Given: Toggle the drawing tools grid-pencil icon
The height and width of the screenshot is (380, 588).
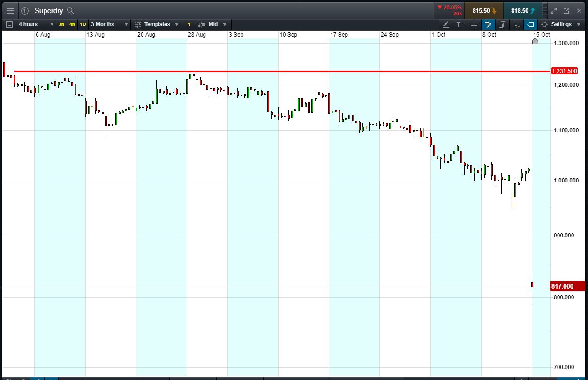Looking at the screenshot, I should pos(488,24).
